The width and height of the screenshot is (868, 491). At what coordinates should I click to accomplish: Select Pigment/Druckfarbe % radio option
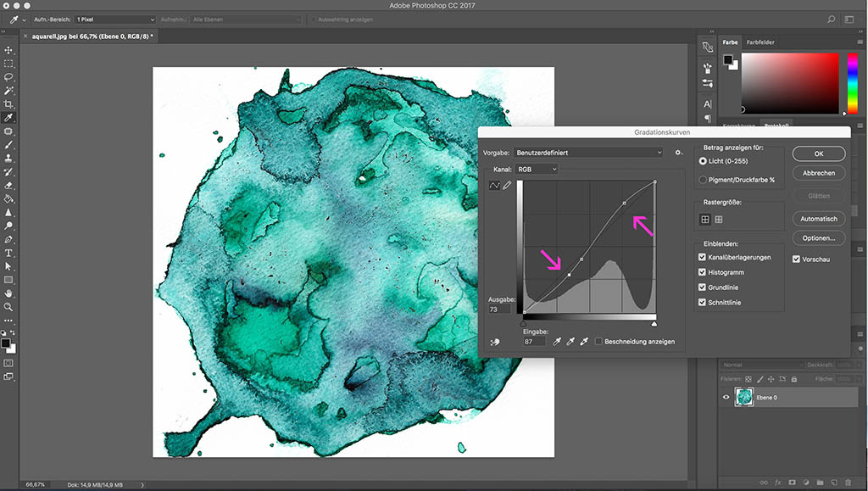(x=703, y=180)
